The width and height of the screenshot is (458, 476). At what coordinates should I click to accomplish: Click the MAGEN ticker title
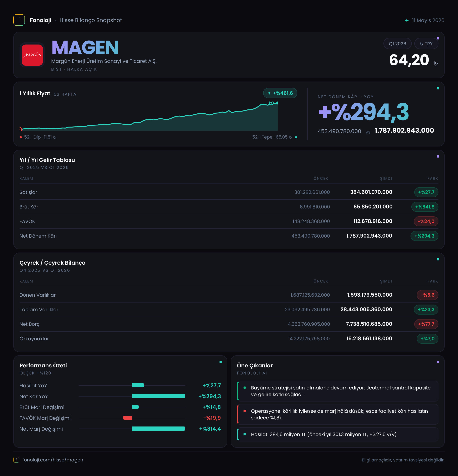point(85,48)
